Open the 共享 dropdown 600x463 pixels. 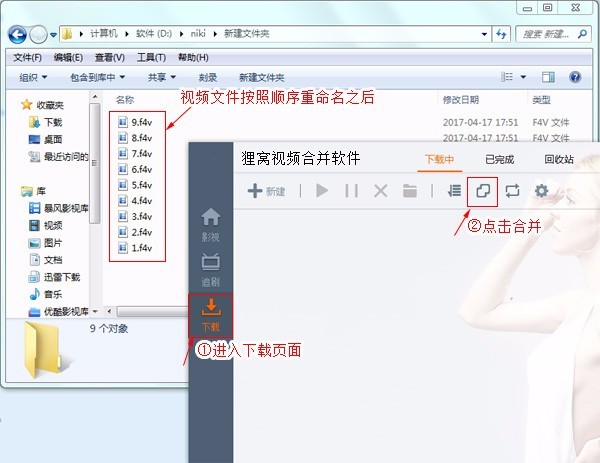[162, 78]
